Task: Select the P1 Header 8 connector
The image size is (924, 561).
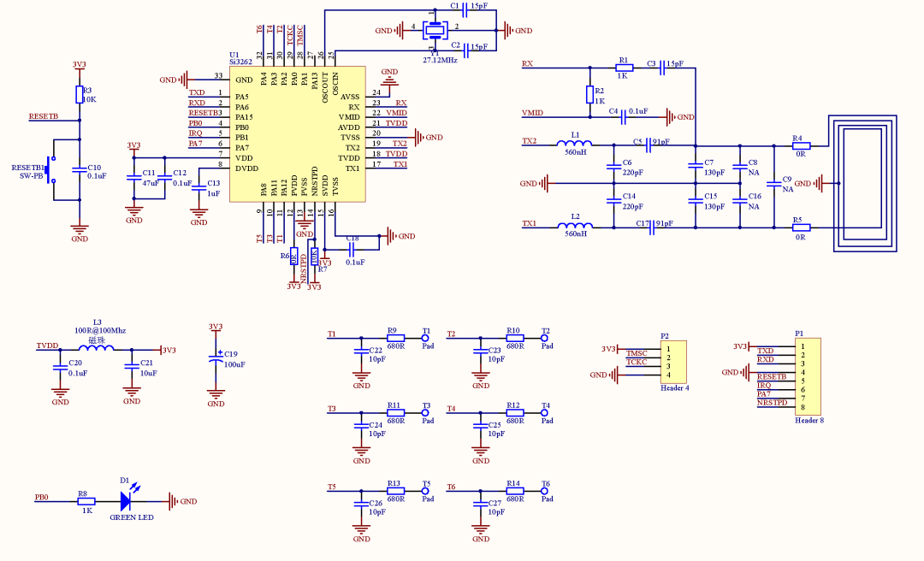Action: pos(808,376)
